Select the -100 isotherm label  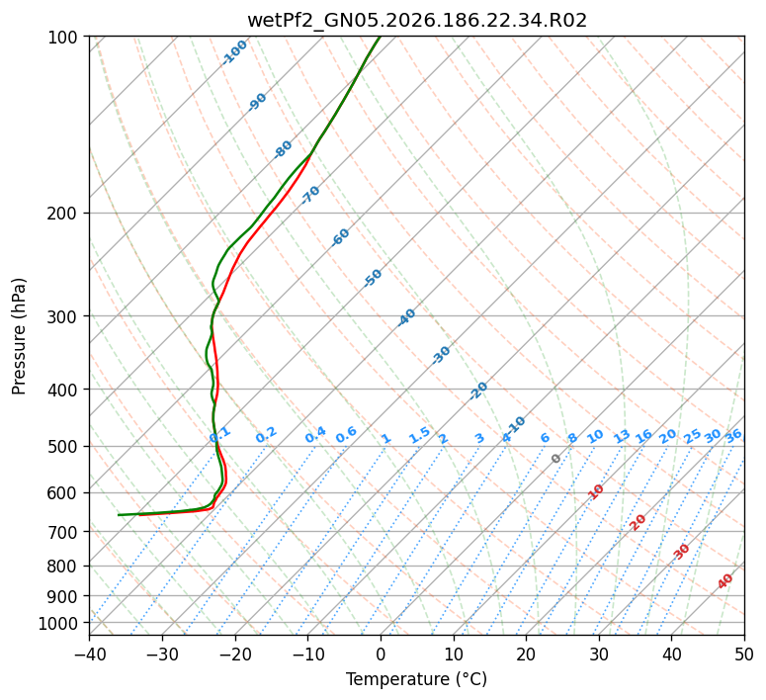click(x=234, y=52)
